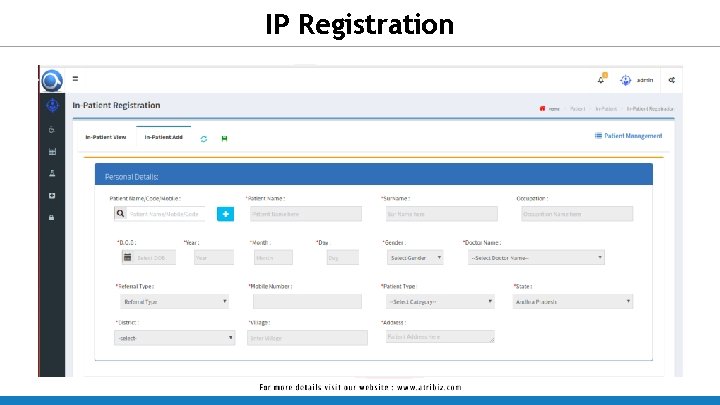
Task: Switch to the In-Patient View tab
Action: pyautogui.click(x=106, y=137)
